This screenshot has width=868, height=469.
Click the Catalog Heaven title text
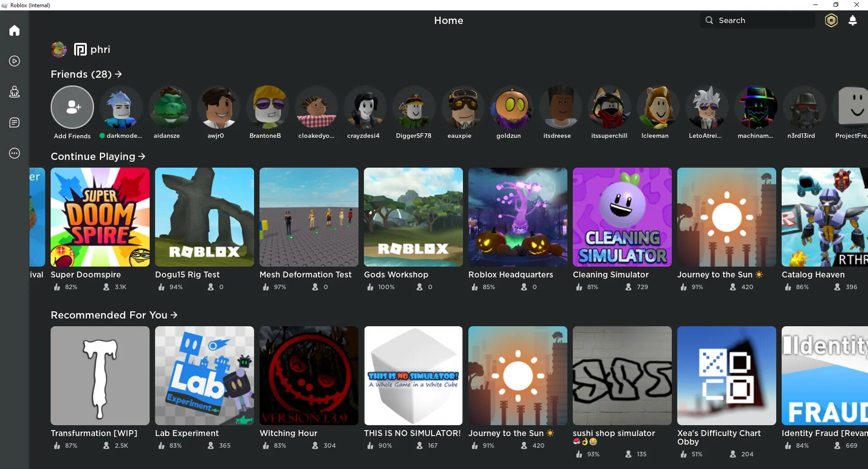coord(813,275)
